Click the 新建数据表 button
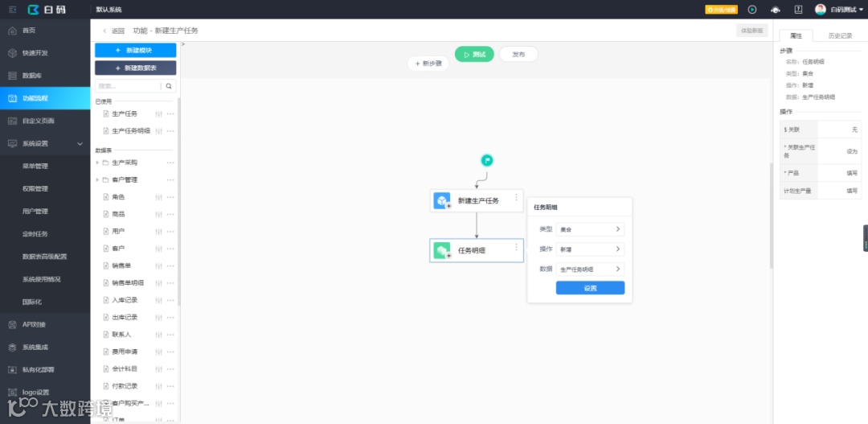This screenshot has width=868, height=424. (x=136, y=68)
